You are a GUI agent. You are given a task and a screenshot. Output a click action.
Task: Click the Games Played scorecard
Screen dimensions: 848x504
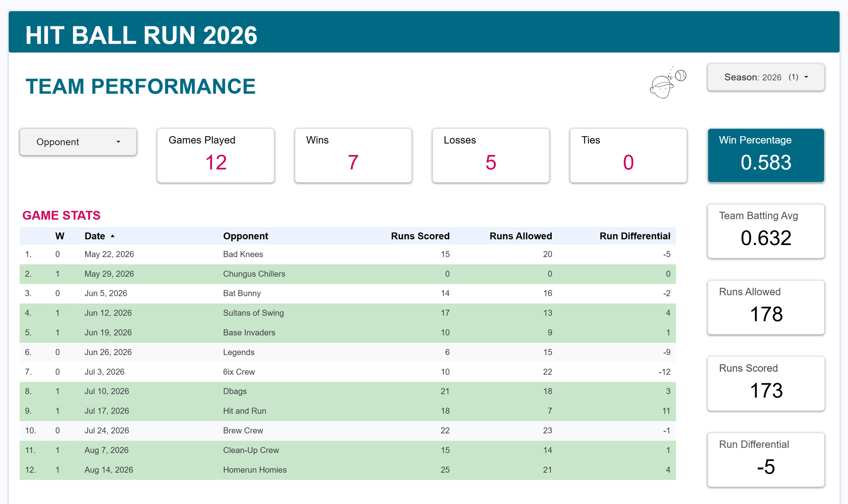tap(216, 156)
